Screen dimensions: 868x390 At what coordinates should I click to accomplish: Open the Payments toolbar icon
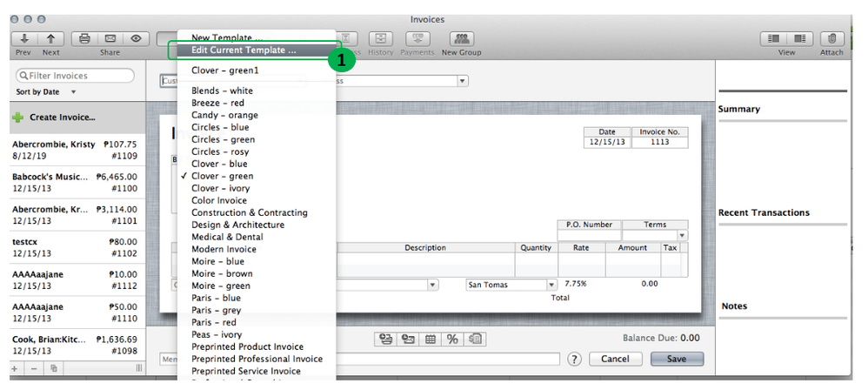(x=417, y=39)
